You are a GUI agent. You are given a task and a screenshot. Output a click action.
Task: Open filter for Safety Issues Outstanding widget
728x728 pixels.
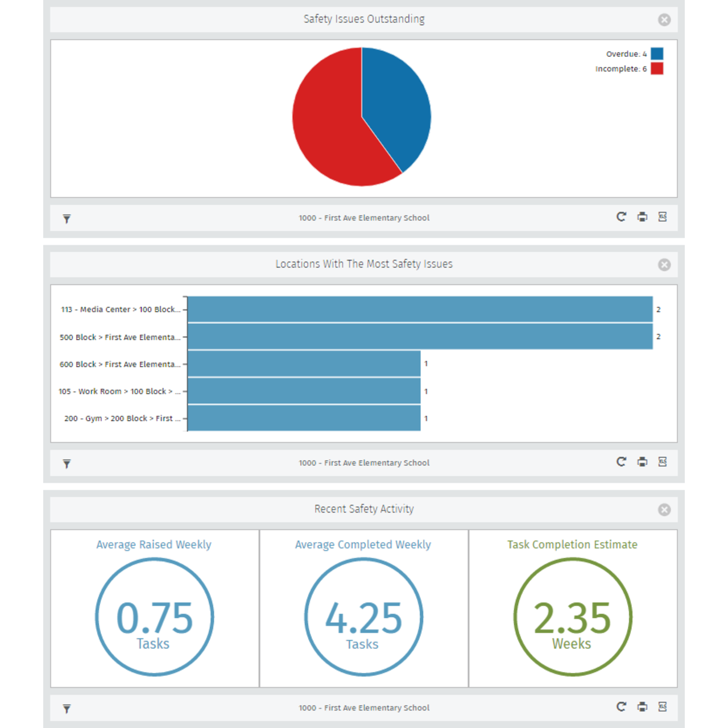(x=67, y=218)
